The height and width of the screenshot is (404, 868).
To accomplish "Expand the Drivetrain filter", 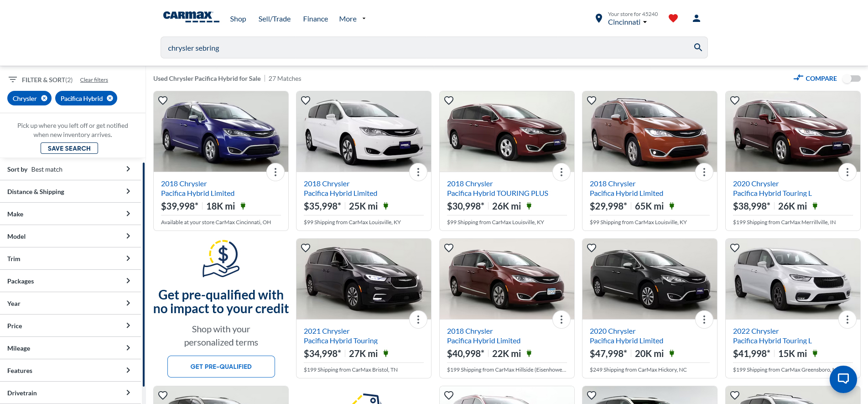I will pos(69,393).
